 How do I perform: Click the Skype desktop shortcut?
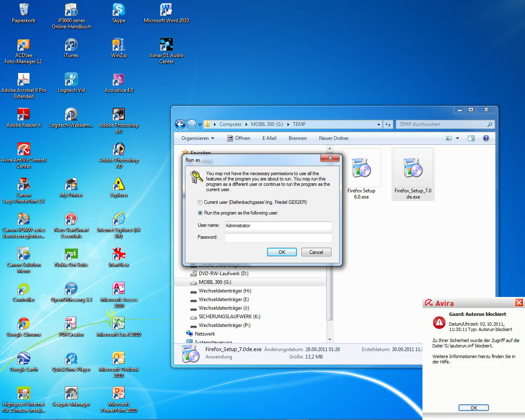coord(119,10)
